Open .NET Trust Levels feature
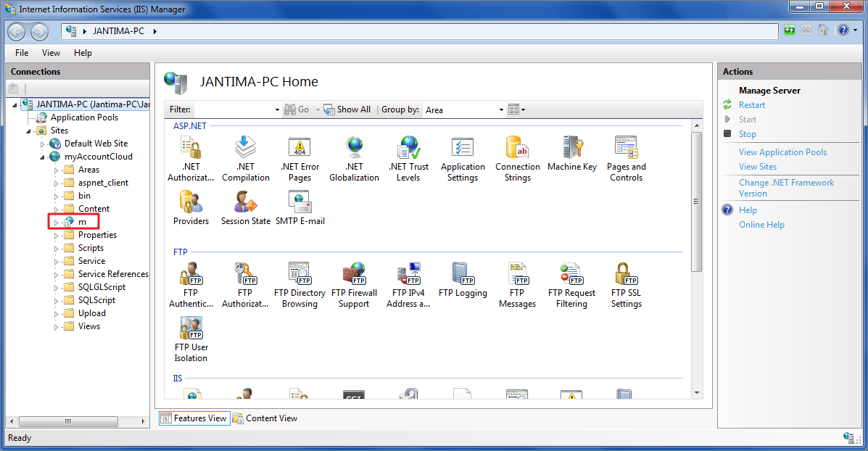868x451 pixels. 408,160
